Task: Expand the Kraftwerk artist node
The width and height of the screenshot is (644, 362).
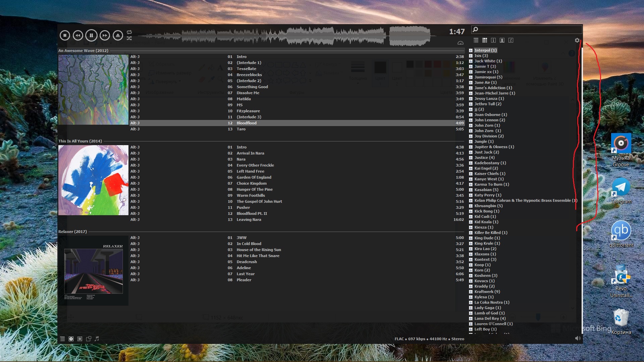Action: pyautogui.click(x=471, y=292)
